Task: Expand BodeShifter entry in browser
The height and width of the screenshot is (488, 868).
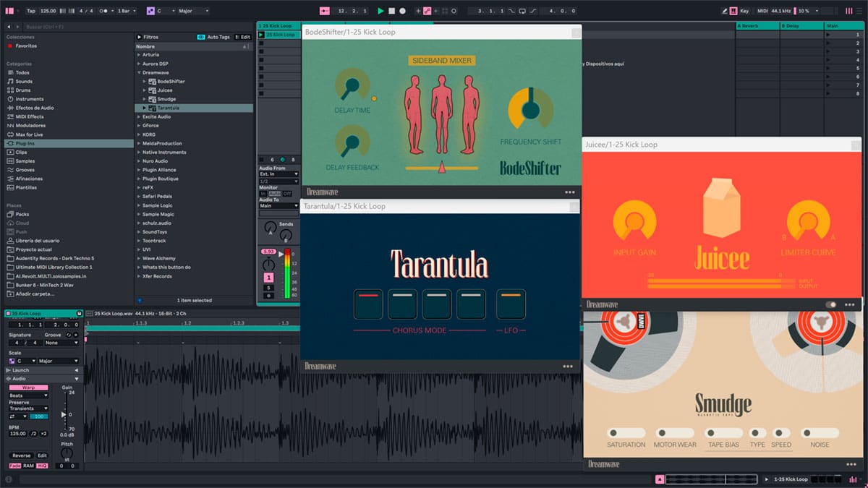Action: point(144,82)
